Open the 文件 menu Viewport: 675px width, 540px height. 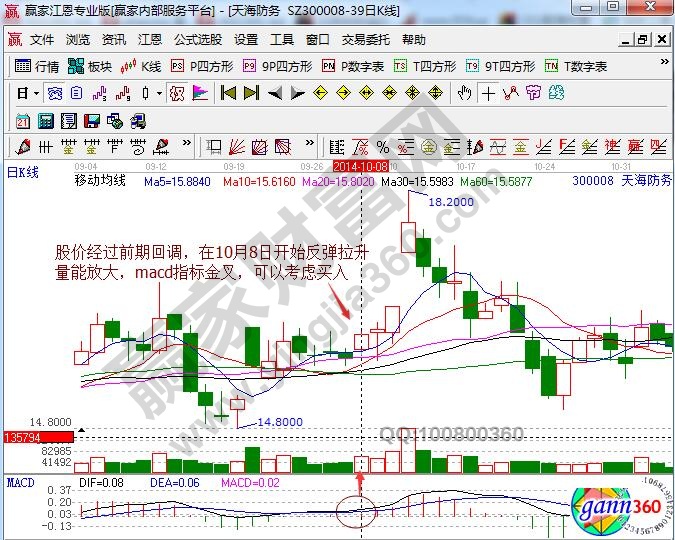pyautogui.click(x=41, y=40)
